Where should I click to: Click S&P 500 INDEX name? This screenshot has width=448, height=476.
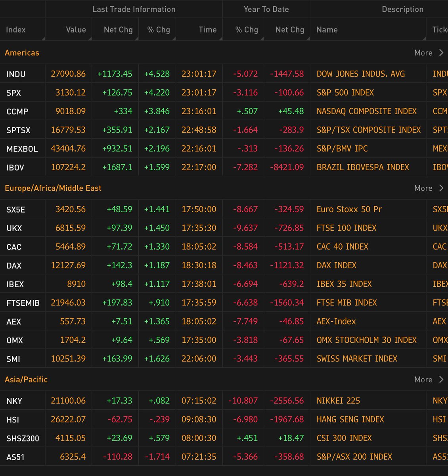345,92
